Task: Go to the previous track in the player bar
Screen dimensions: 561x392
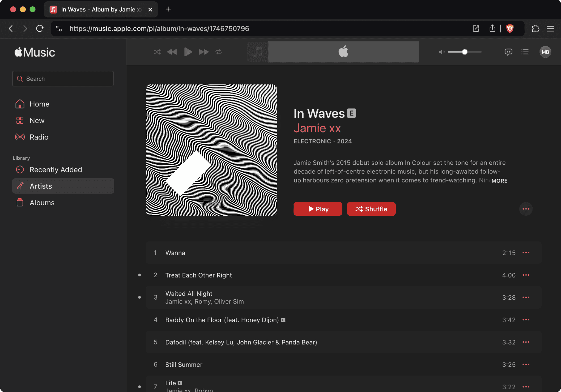Action: tap(172, 52)
